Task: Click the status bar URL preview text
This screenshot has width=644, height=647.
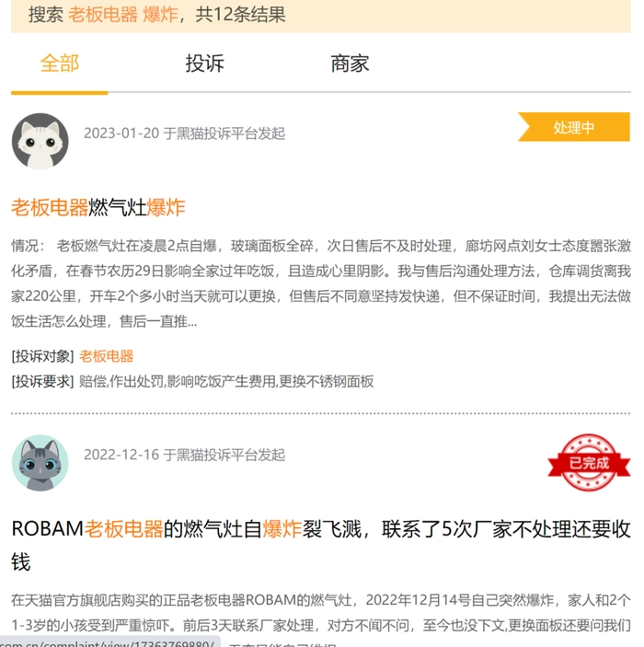Action: click(x=108, y=643)
